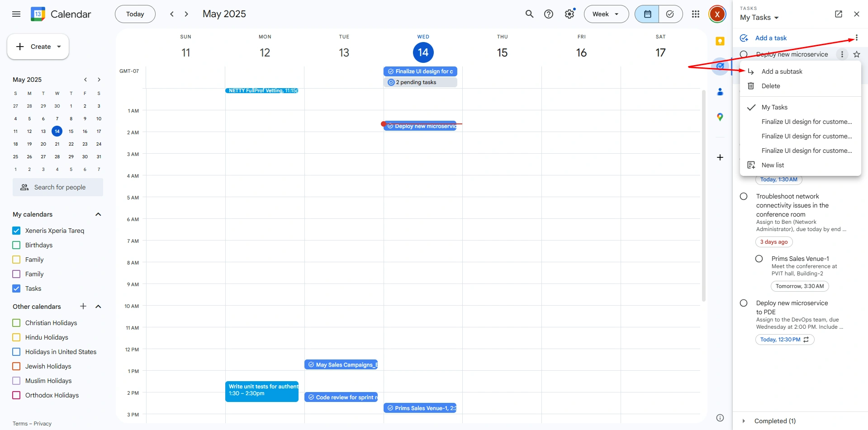Click the search magnifier icon

(x=529, y=14)
